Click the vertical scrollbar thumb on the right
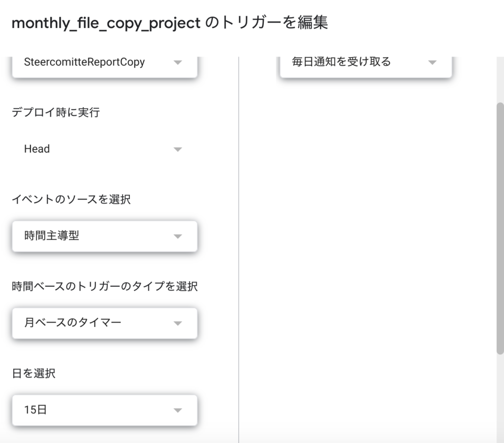 500,228
